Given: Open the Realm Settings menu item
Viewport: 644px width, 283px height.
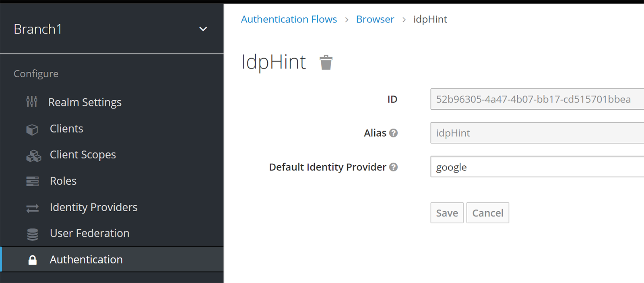Looking at the screenshot, I should (x=85, y=102).
